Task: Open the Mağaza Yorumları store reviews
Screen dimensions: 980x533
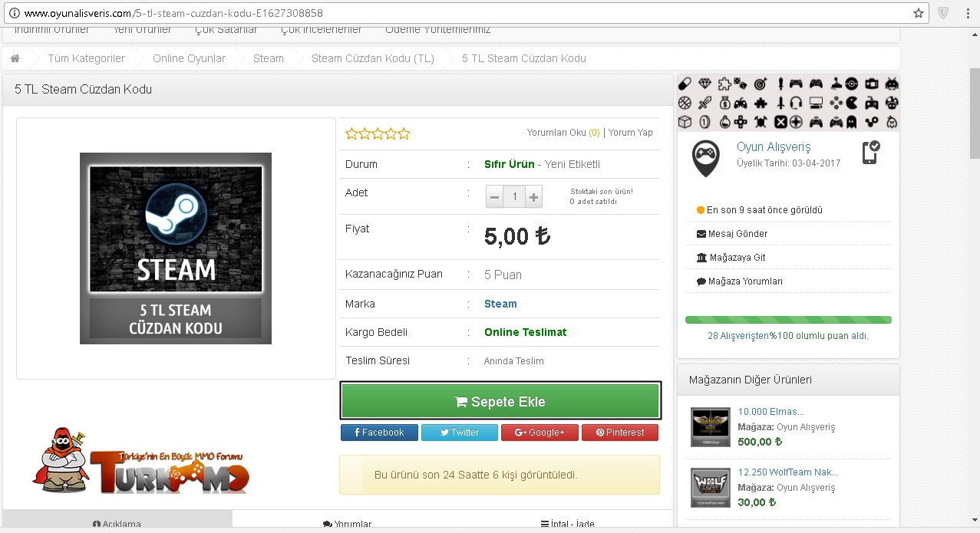Action: click(x=740, y=281)
